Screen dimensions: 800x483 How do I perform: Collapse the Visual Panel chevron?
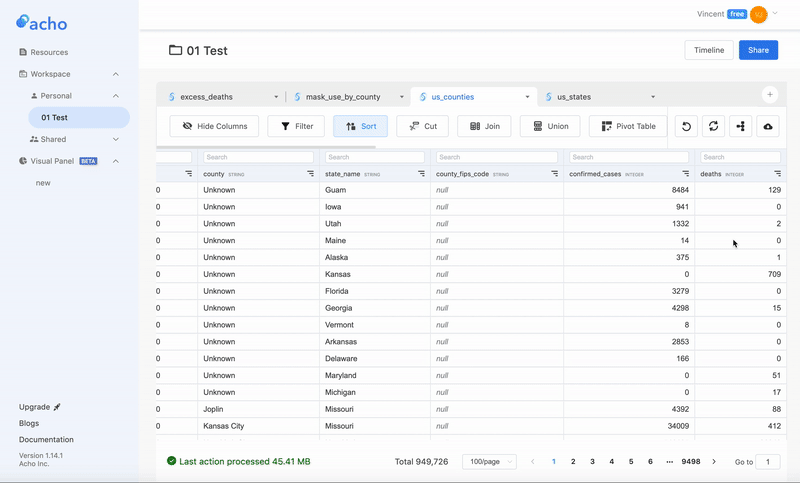(x=116, y=161)
